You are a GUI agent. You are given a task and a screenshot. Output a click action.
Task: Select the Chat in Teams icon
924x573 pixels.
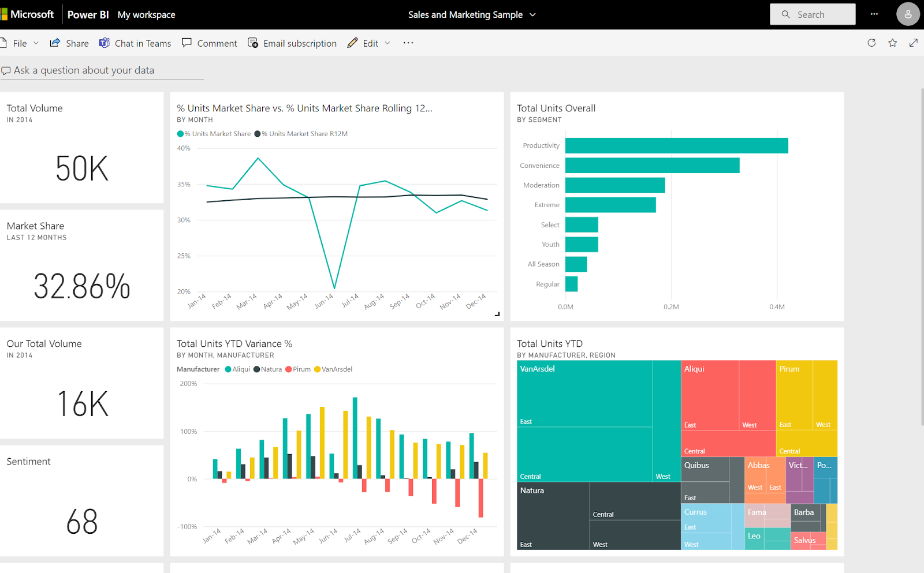pyautogui.click(x=104, y=43)
